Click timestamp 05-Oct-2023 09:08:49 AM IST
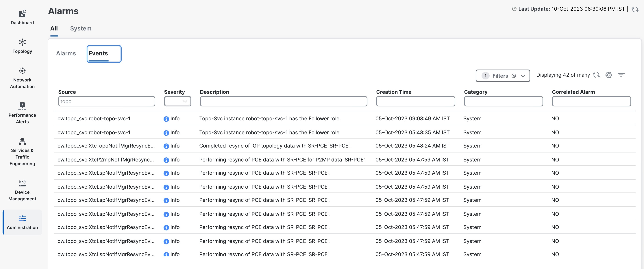Screen dimensions: 644x269 (412, 119)
